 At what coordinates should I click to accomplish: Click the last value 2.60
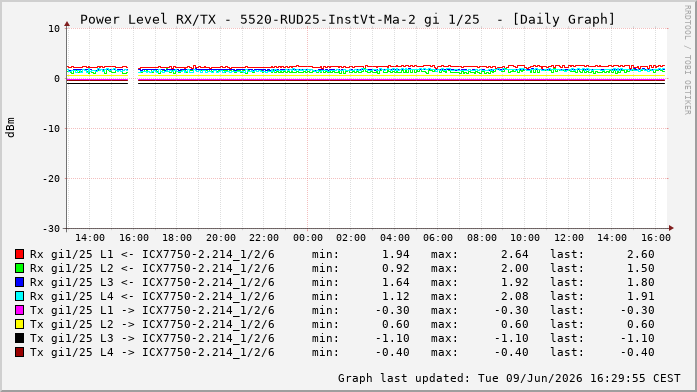click(x=641, y=254)
